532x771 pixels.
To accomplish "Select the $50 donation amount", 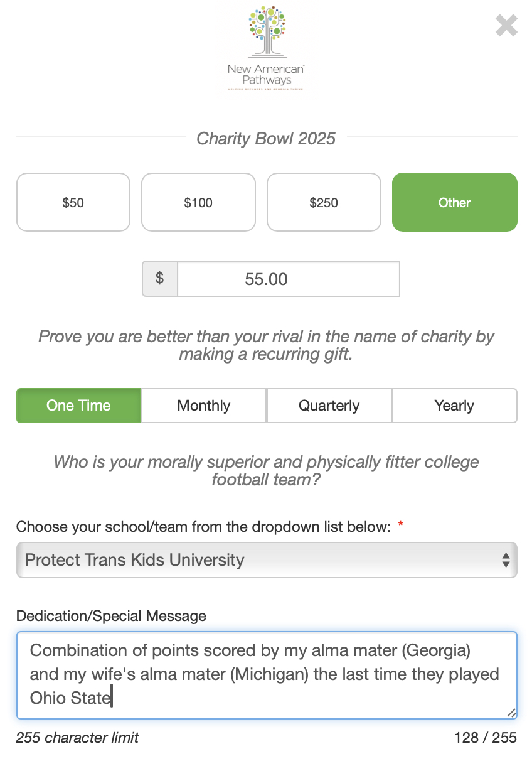I will pos(73,202).
